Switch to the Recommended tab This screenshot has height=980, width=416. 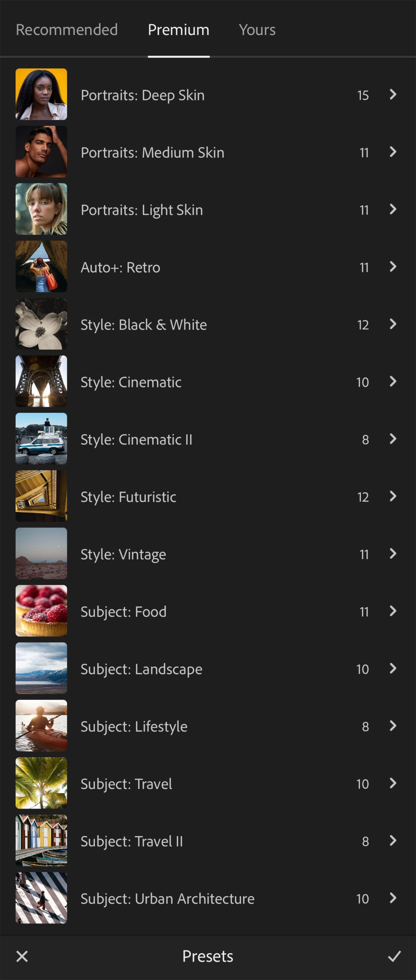[x=67, y=30]
